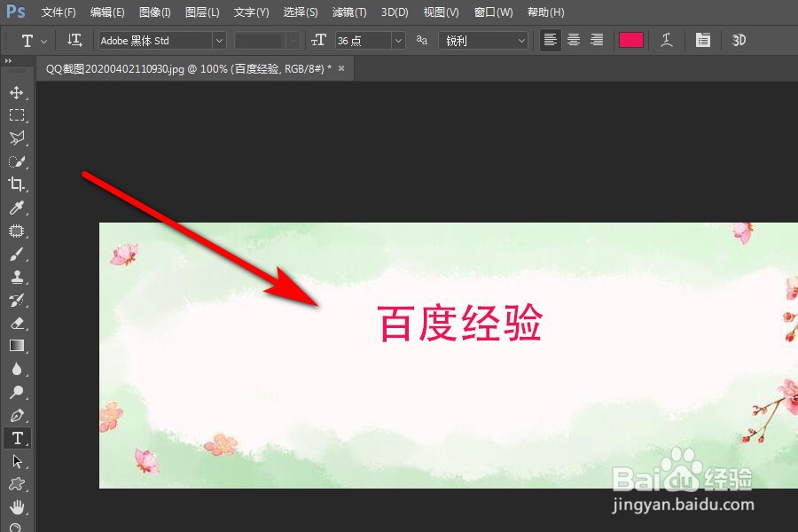Image resolution: width=798 pixels, height=532 pixels.
Task: Select the Eyedropper tool
Action: (x=17, y=207)
